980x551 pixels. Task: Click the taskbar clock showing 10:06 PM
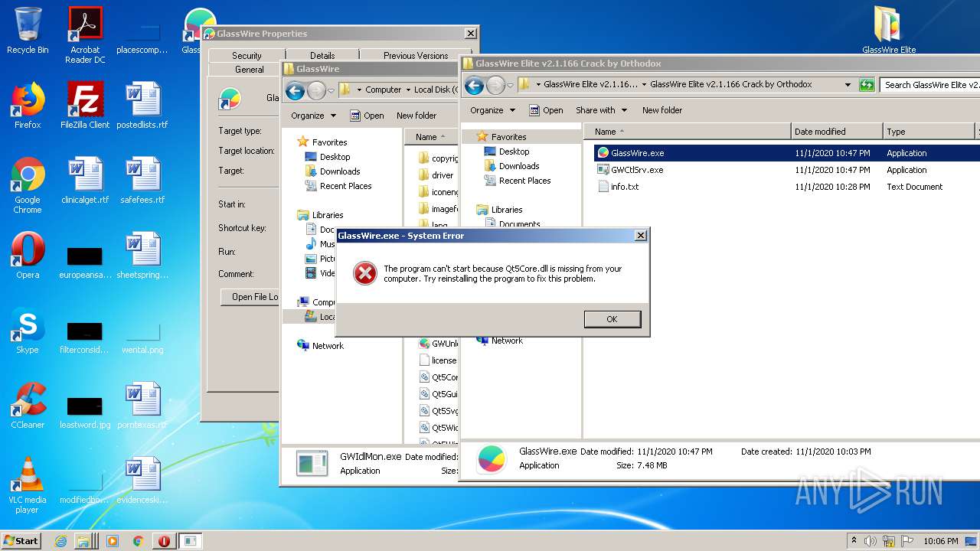click(940, 541)
